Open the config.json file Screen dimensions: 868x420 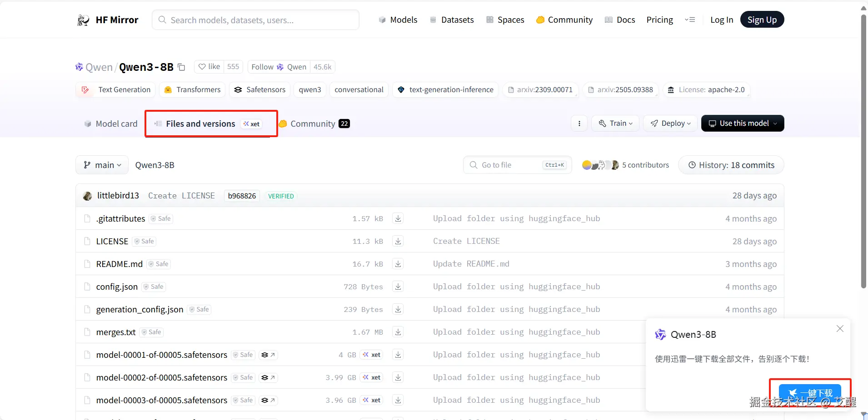pos(117,287)
